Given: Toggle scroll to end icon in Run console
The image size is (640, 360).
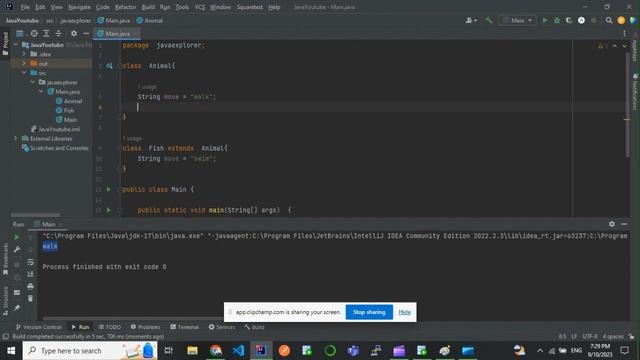Looking at the screenshot, I should [31, 274].
